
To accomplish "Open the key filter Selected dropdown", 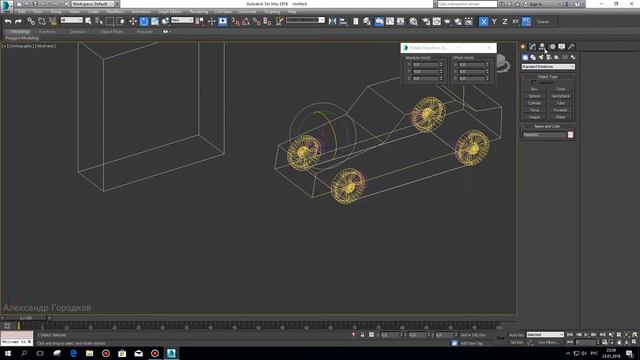I will point(545,334).
